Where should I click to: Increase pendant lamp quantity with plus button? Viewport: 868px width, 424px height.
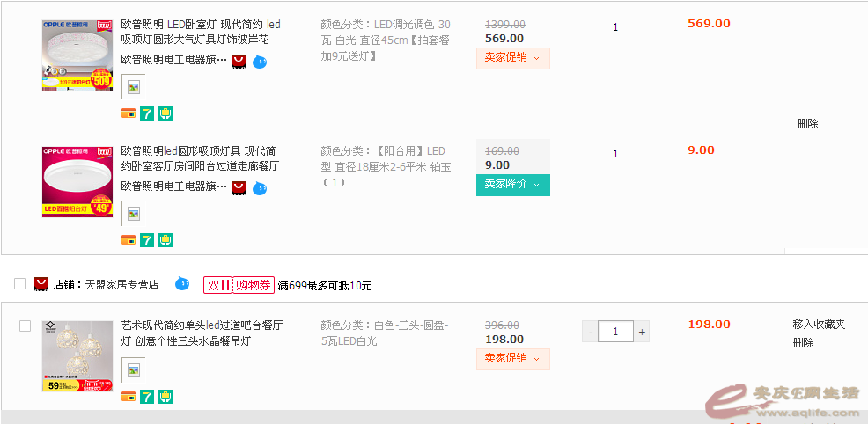642,332
